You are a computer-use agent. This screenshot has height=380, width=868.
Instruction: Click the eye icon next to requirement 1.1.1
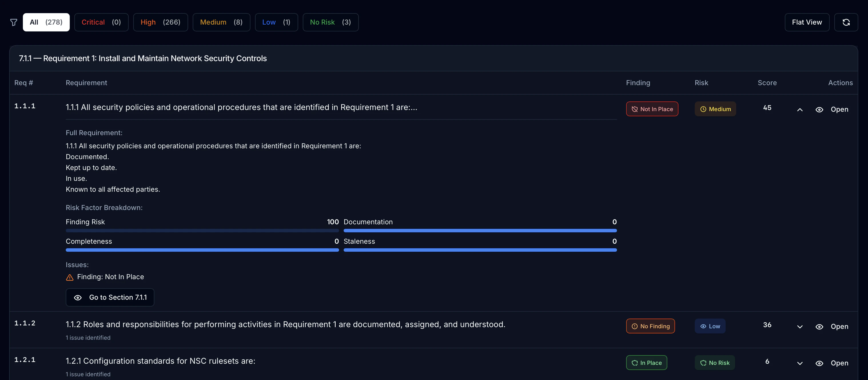click(820, 109)
